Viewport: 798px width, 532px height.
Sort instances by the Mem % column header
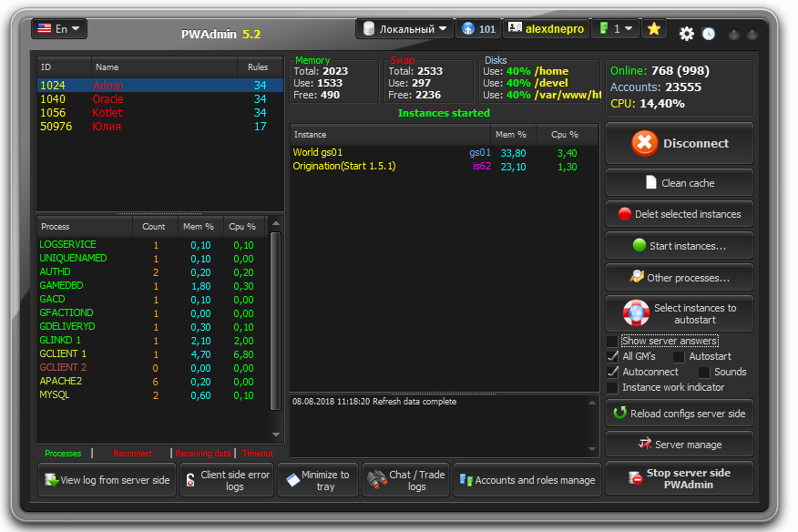tap(511, 135)
